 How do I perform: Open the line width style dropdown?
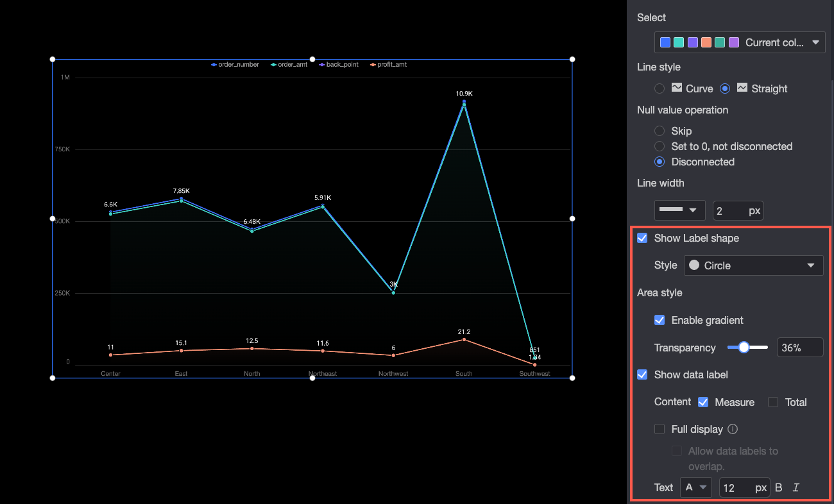tap(679, 210)
